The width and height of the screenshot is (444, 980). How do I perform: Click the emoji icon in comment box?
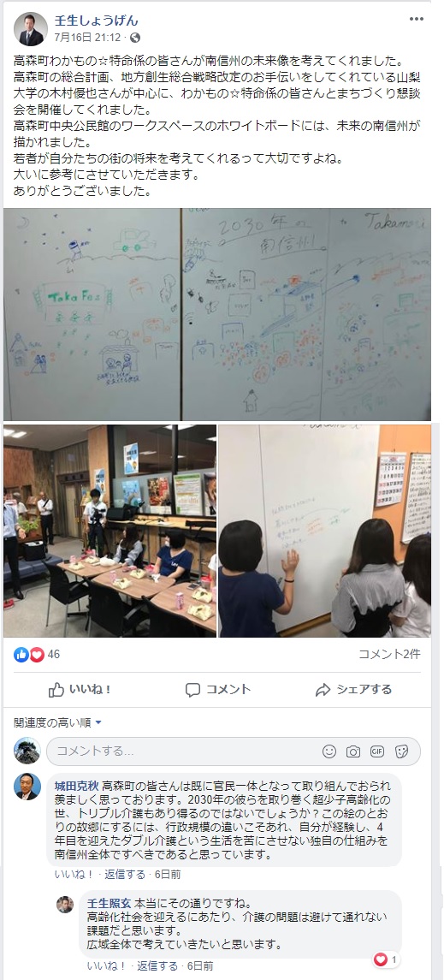pos(329,751)
